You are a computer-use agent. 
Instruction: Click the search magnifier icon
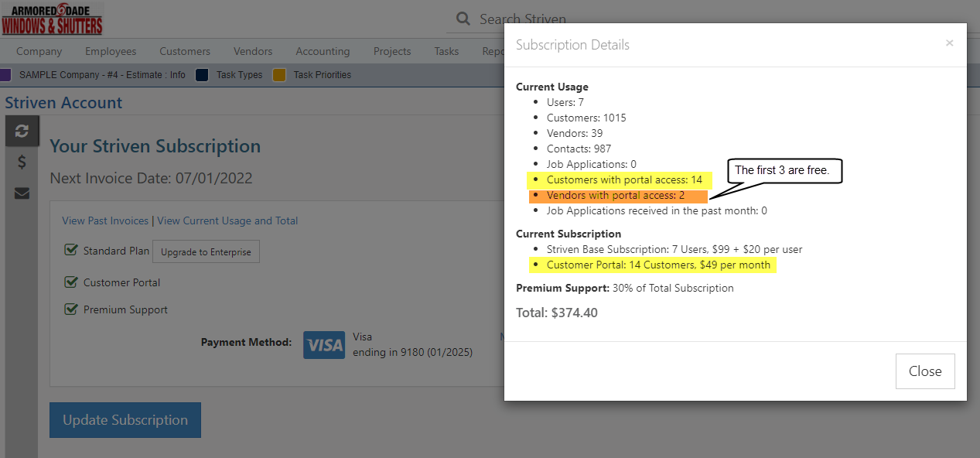[x=463, y=19]
